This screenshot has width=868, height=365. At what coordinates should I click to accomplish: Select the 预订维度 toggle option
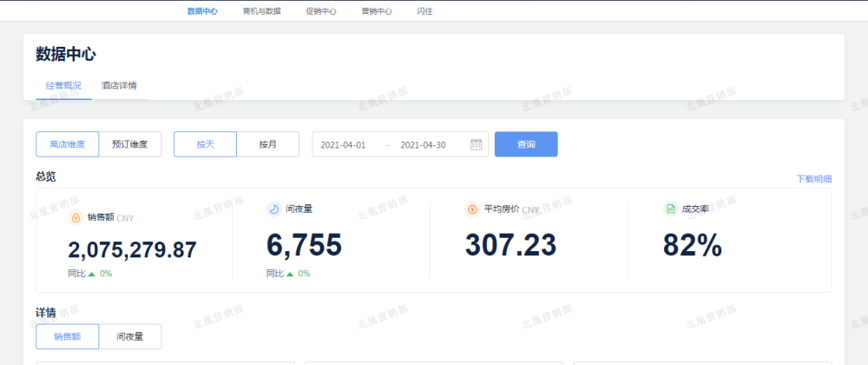tap(130, 144)
